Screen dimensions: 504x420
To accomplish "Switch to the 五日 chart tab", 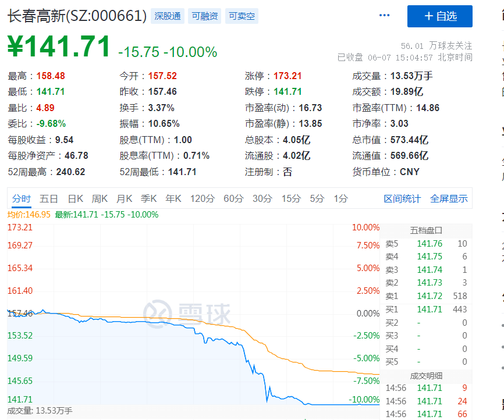I will [48, 198].
